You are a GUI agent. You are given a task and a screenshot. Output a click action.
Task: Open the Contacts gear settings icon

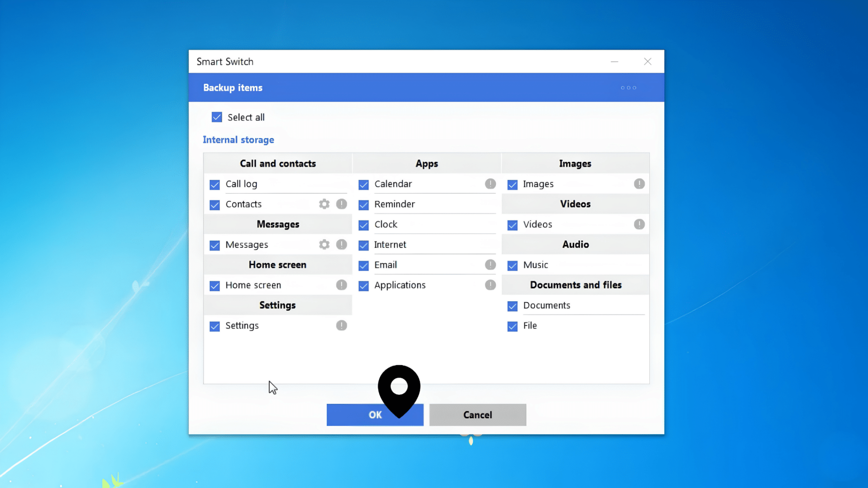pos(324,204)
